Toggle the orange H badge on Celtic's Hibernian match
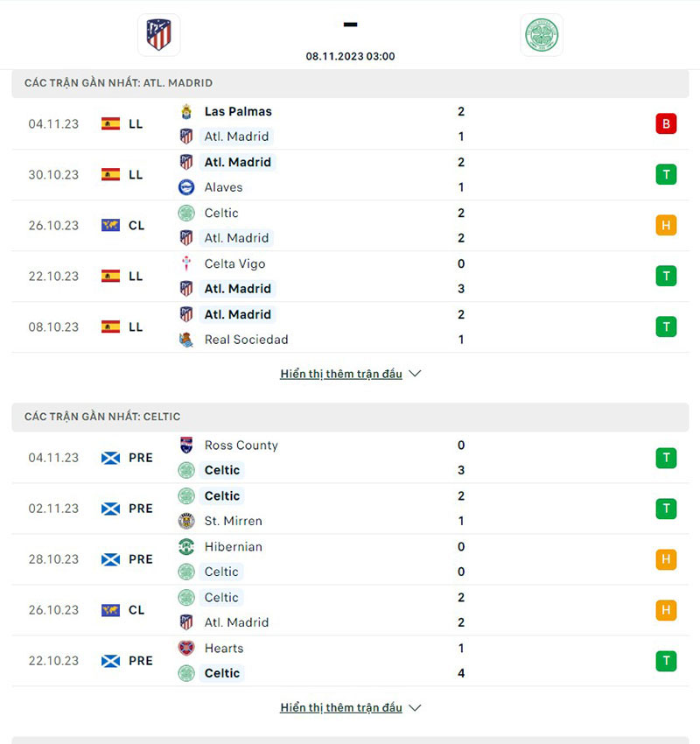700x744 pixels. (x=666, y=558)
